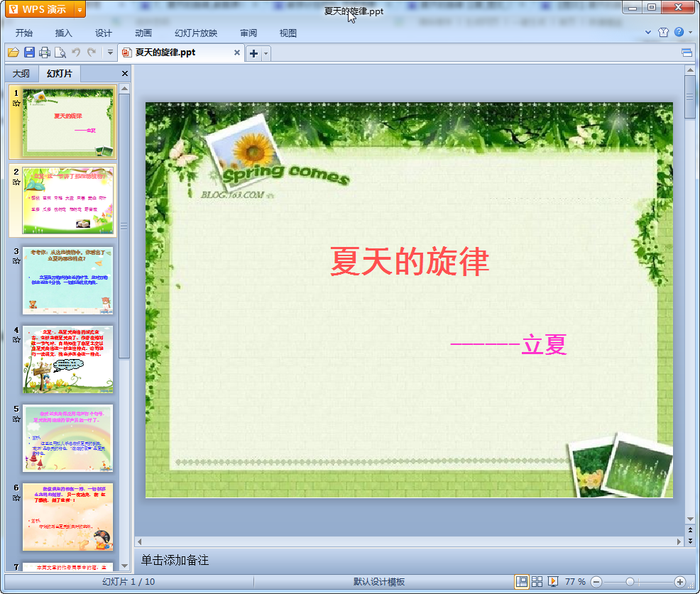The width and height of the screenshot is (700, 594).
Task: Click the Print icon in toolbar
Action: point(45,53)
